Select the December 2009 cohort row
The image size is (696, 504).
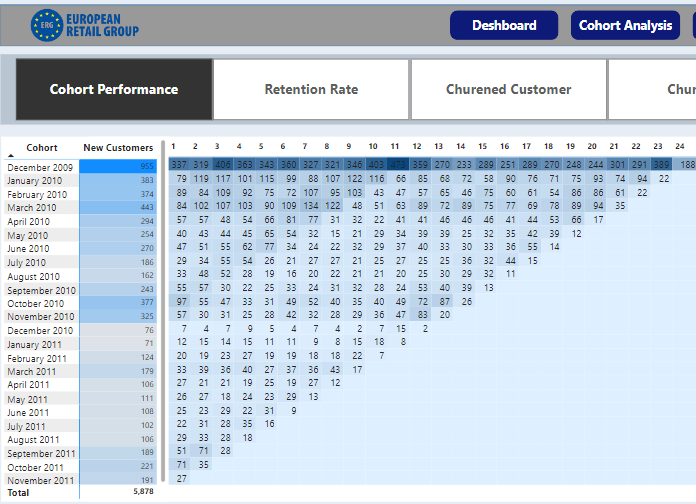tap(40, 166)
